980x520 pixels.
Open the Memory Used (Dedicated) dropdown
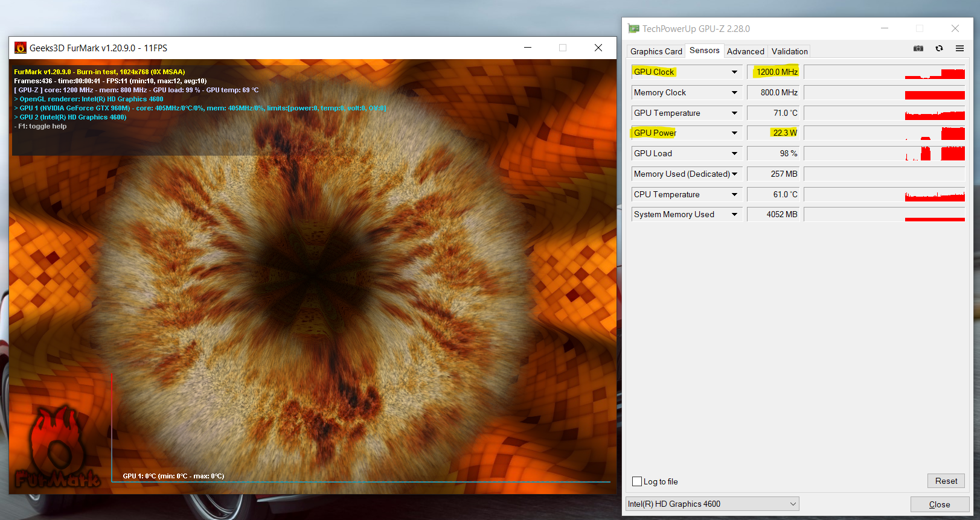[x=734, y=174]
